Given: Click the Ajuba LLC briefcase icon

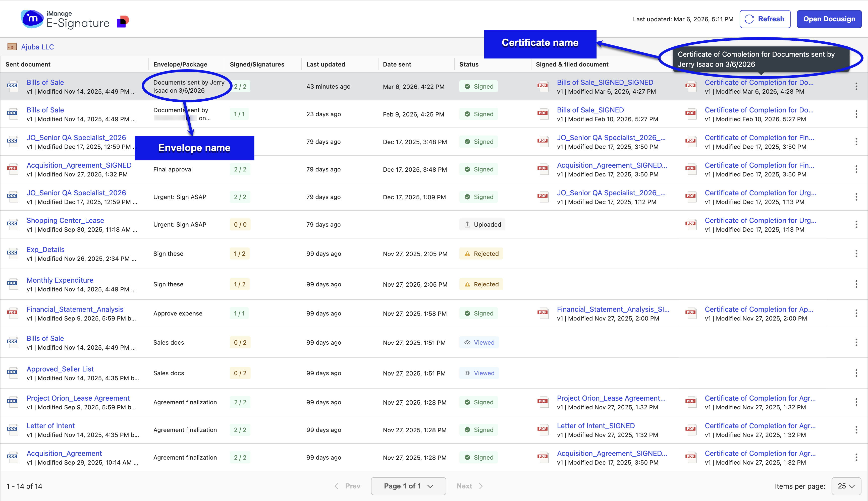Looking at the screenshot, I should [x=12, y=47].
